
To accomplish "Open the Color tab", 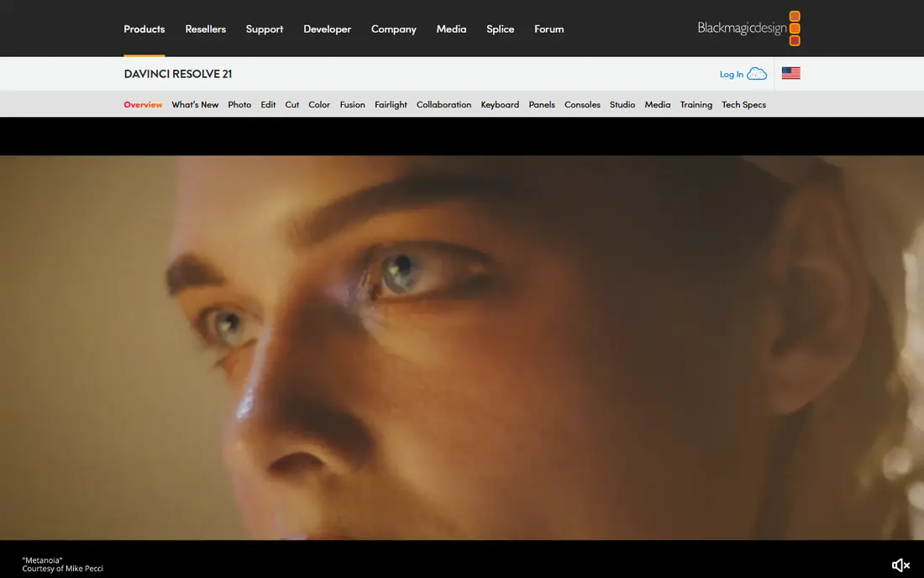I will [319, 105].
